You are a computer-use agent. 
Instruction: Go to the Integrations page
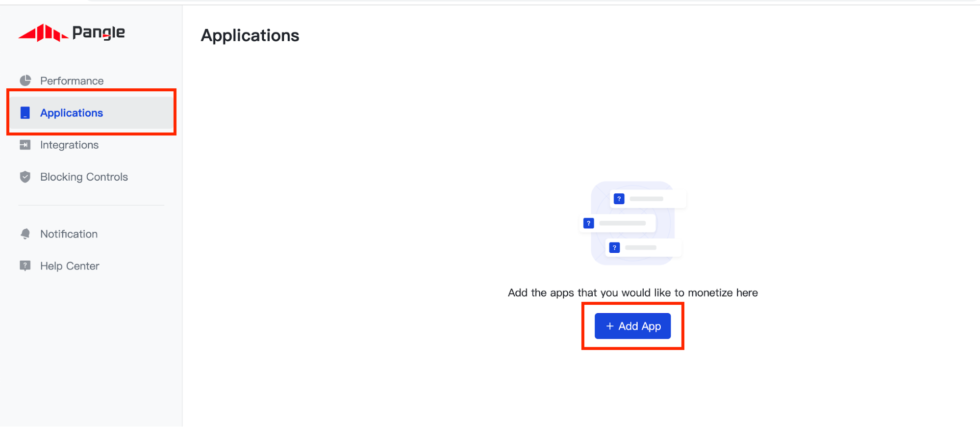click(x=69, y=145)
